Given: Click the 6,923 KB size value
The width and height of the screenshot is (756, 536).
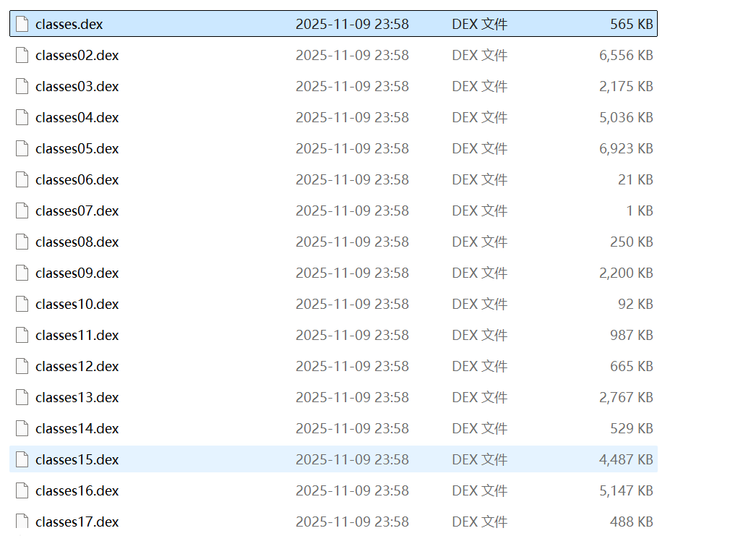Looking at the screenshot, I should tap(626, 148).
